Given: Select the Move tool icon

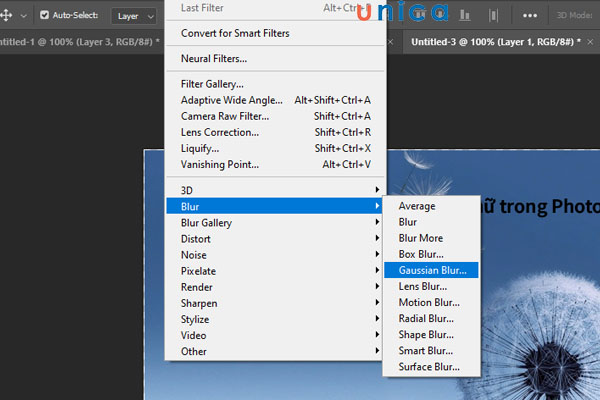Looking at the screenshot, I should pyautogui.click(x=6, y=15).
